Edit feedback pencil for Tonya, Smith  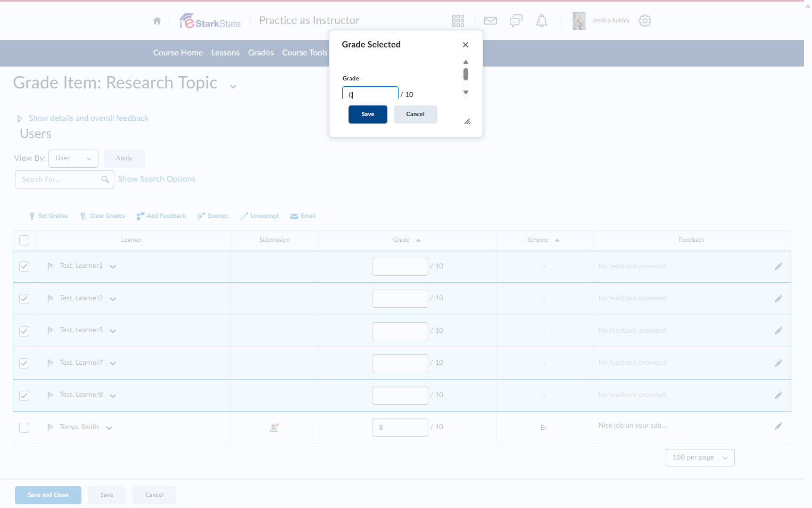(x=778, y=426)
